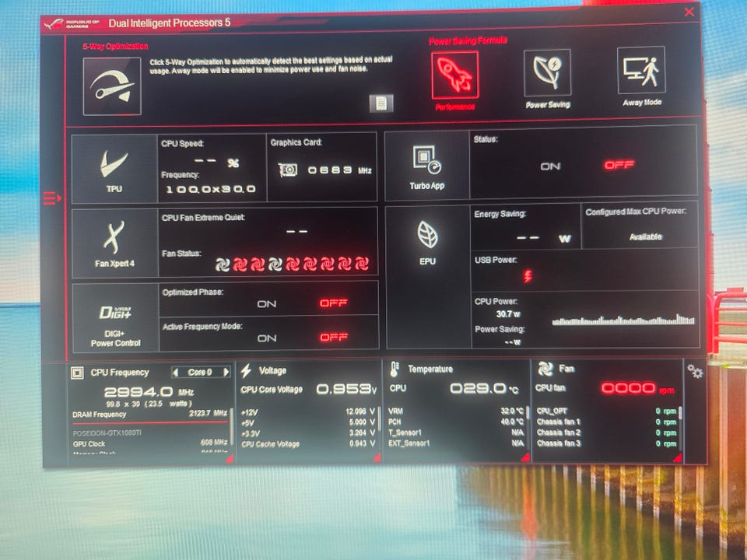Click the rightmost fan icon in Fan Status
The image size is (747, 560).
point(362,263)
